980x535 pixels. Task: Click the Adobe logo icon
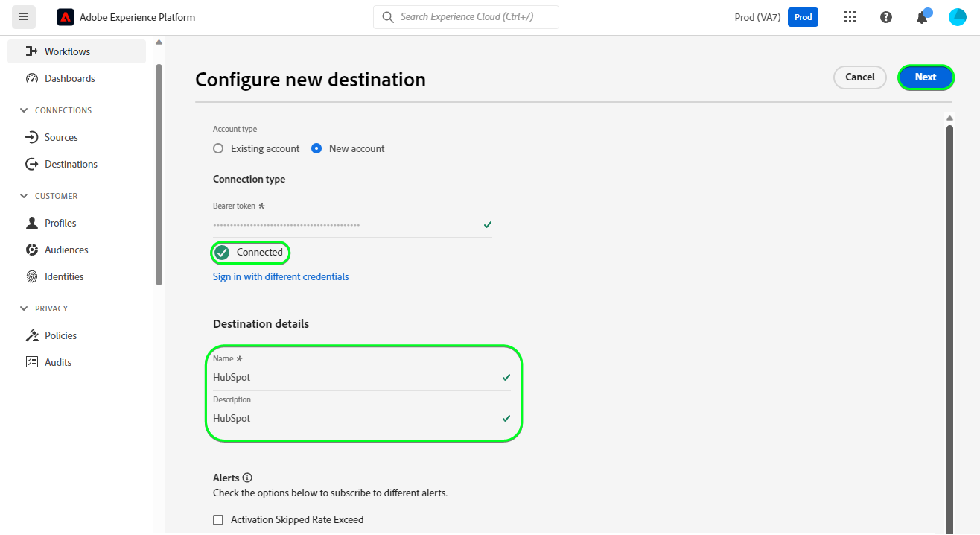66,16
